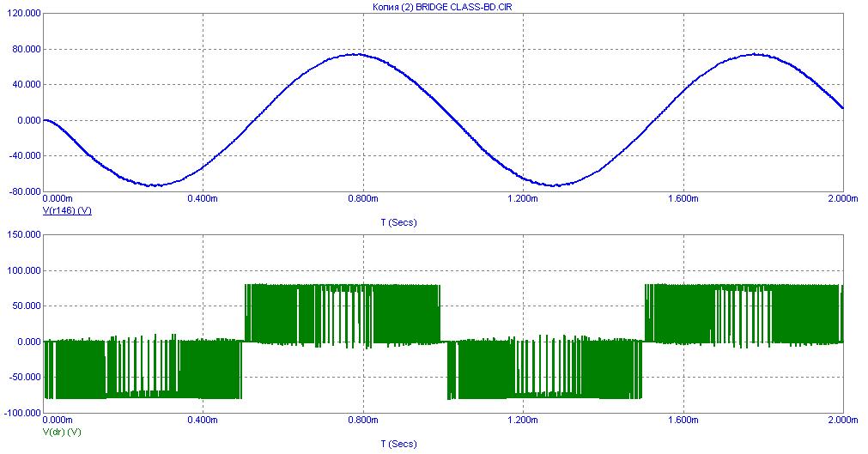Screen dimensions: 868x454
Task: Click 1.200m time tick on V(r146) plot
Action: coord(523,198)
